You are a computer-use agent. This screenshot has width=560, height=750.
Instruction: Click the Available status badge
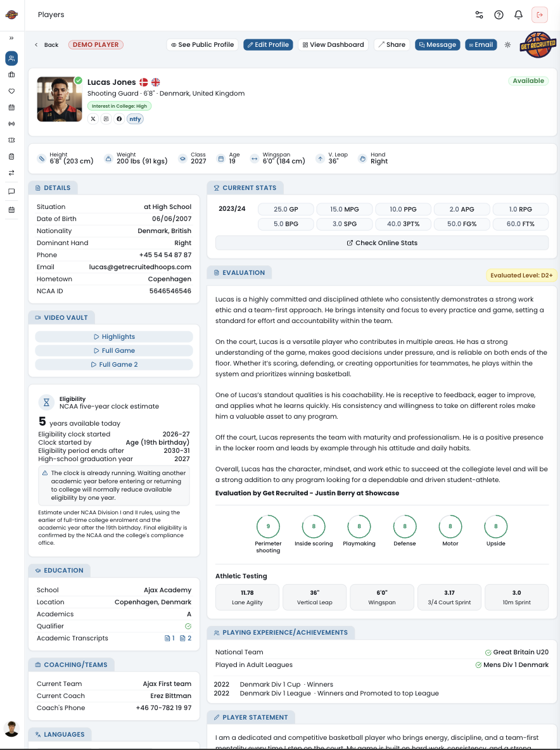pyautogui.click(x=528, y=81)
